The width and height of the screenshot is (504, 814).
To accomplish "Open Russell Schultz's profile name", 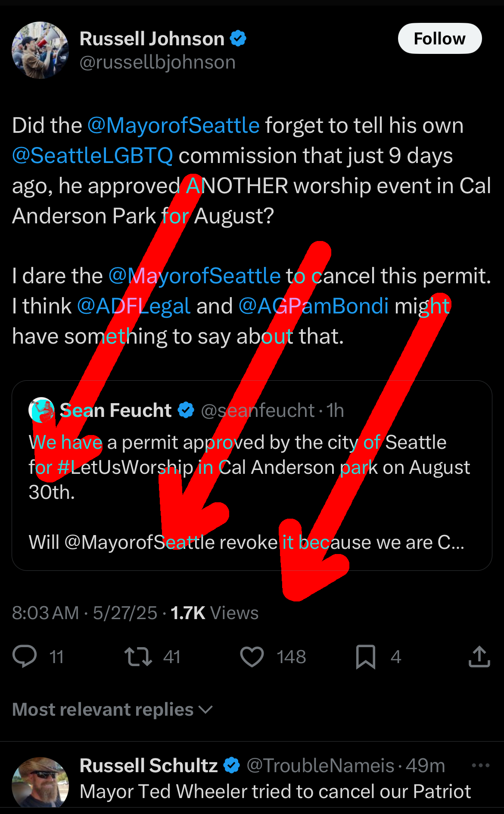I will [x=149, y=765].
